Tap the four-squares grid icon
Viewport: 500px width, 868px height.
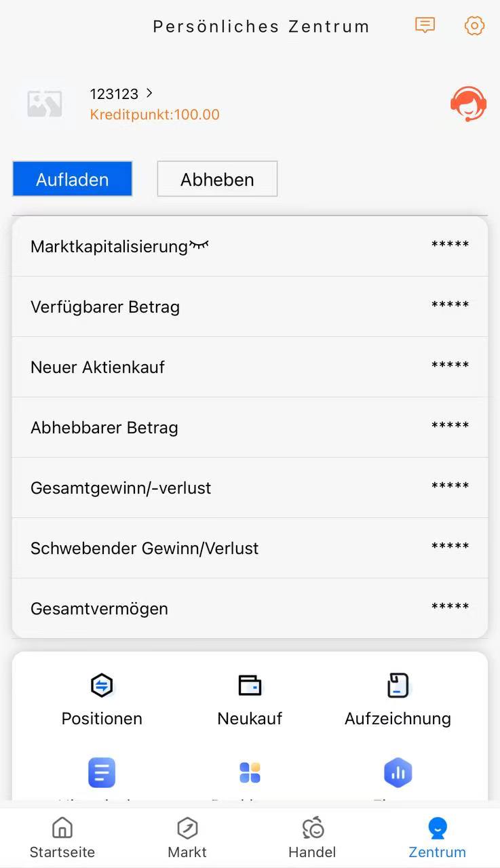(250, 772)
